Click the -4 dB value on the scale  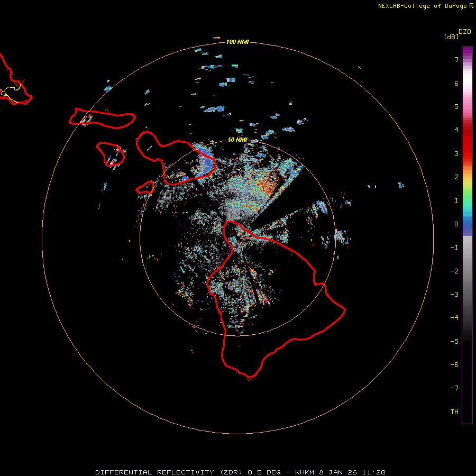pyautogui.click(x=454, y=318)
